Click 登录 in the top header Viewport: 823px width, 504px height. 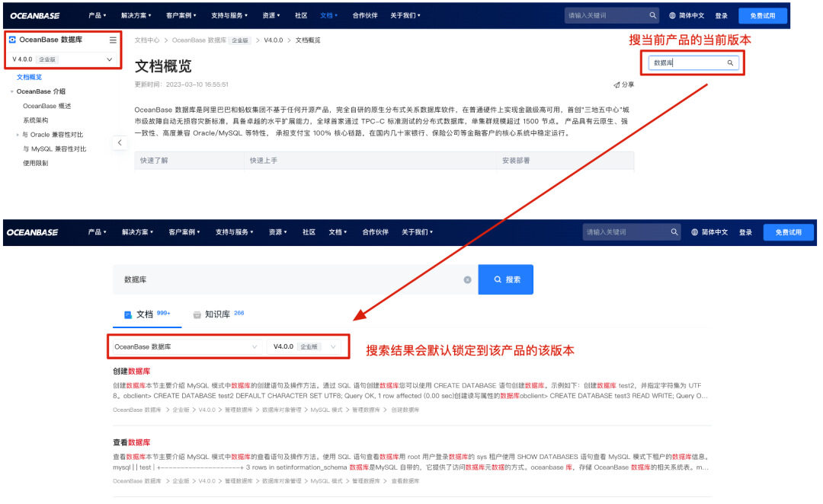point(721,16)
